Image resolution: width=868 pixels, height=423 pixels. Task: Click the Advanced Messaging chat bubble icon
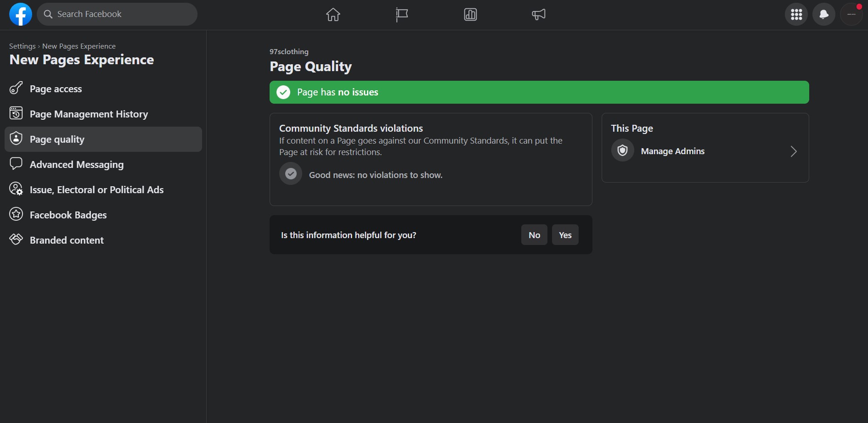tap(16, 164)
